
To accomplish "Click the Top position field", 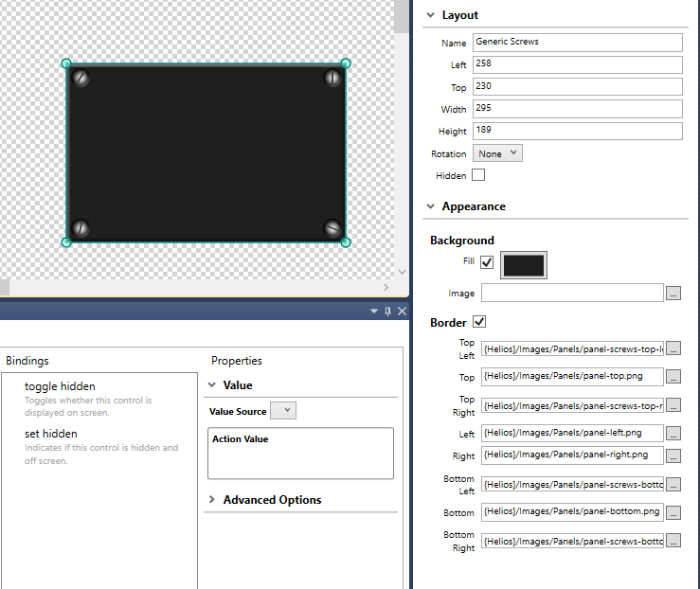I will (x=577, y=86).
